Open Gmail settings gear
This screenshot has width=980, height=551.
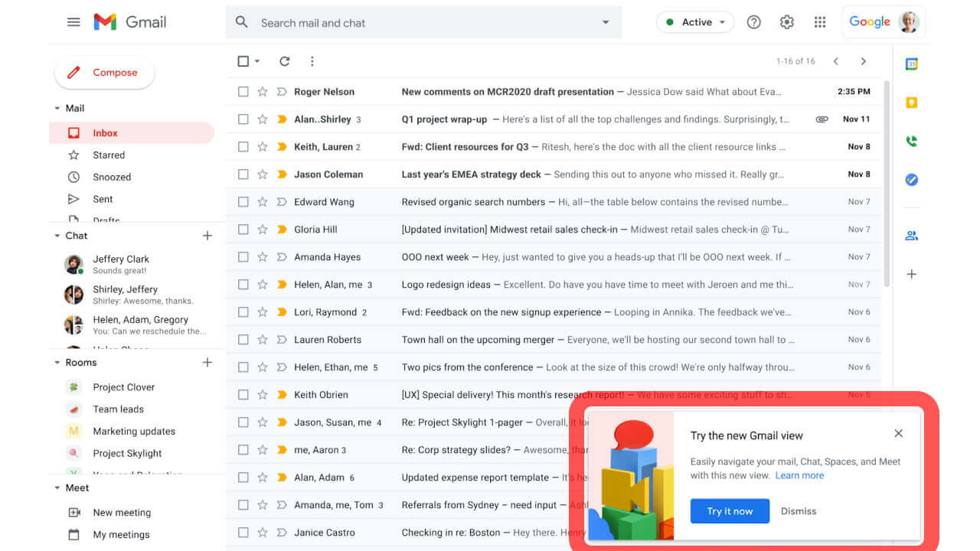tap(787, 21)
